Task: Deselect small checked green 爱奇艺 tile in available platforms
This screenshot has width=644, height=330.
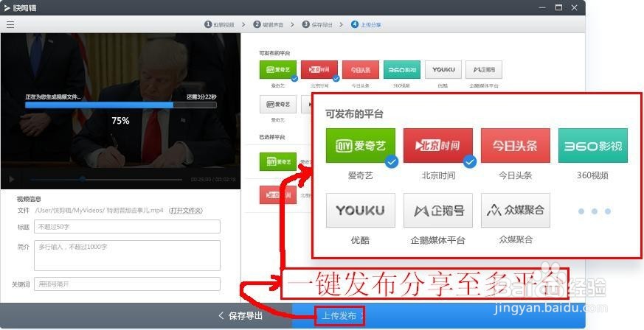Action: tap(278, 70)
